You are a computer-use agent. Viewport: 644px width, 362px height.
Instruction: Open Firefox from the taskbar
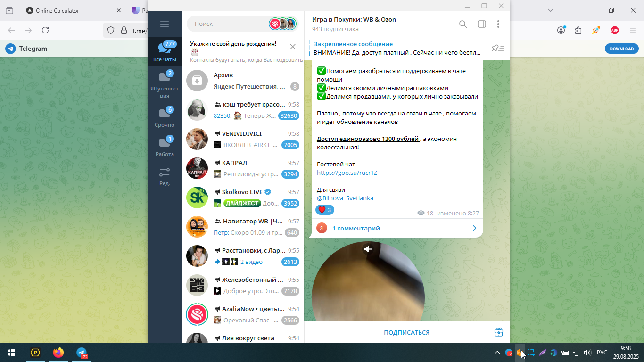click(58, 353)
